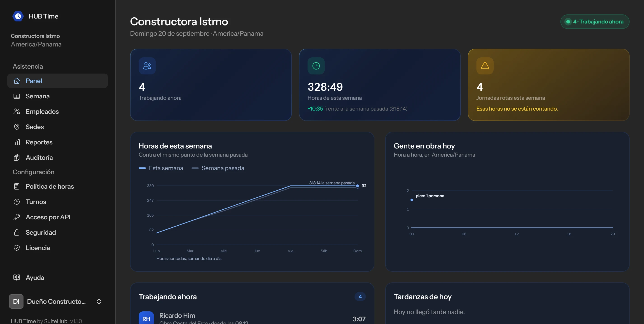Viewport: 644px width, 324px height.
Task: Click the 'Horas de esta semana' chart title
Action: point(175,146)
